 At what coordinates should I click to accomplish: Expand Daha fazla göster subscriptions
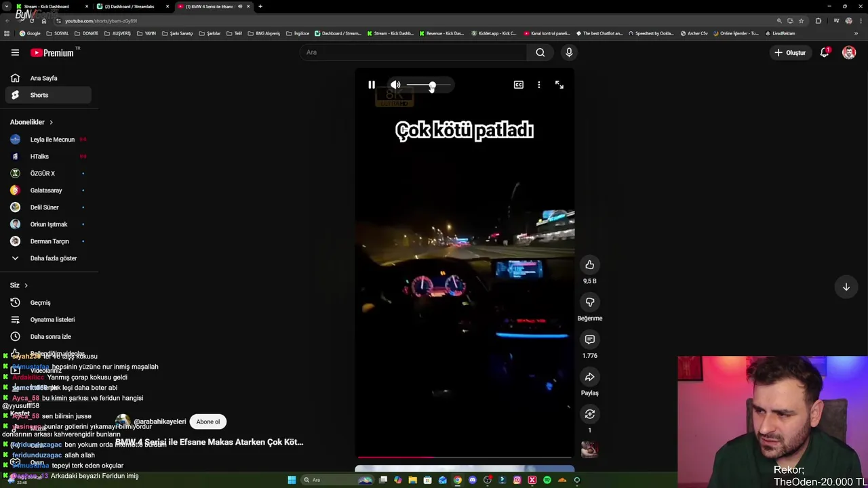pyautogui.click(x=47, y=258)
